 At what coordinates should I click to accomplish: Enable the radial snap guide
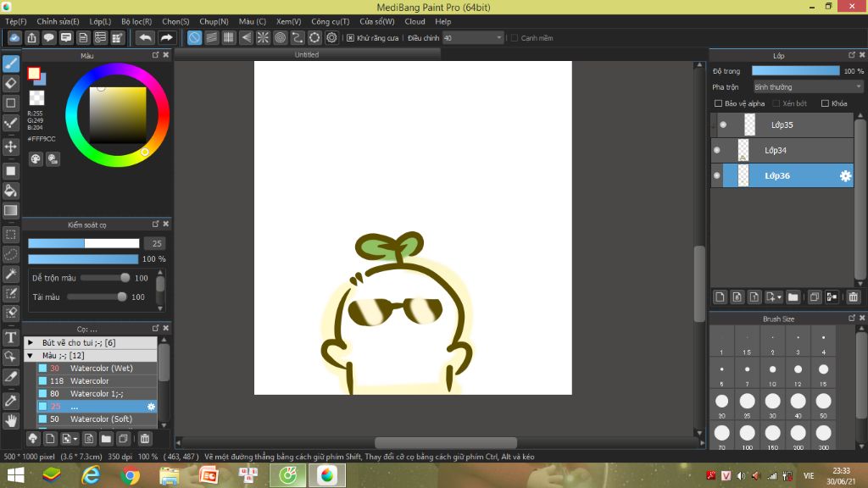click(x=263, y=37)
